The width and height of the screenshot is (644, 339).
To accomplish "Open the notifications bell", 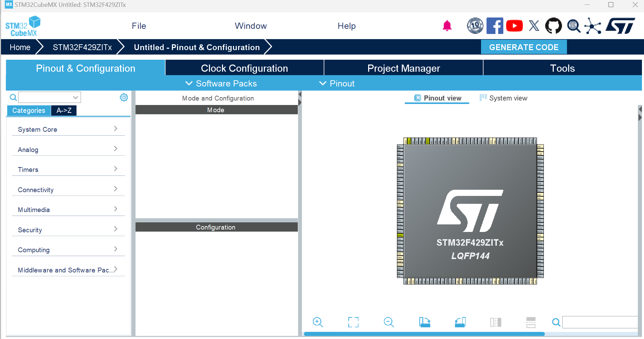I will 446,25.
